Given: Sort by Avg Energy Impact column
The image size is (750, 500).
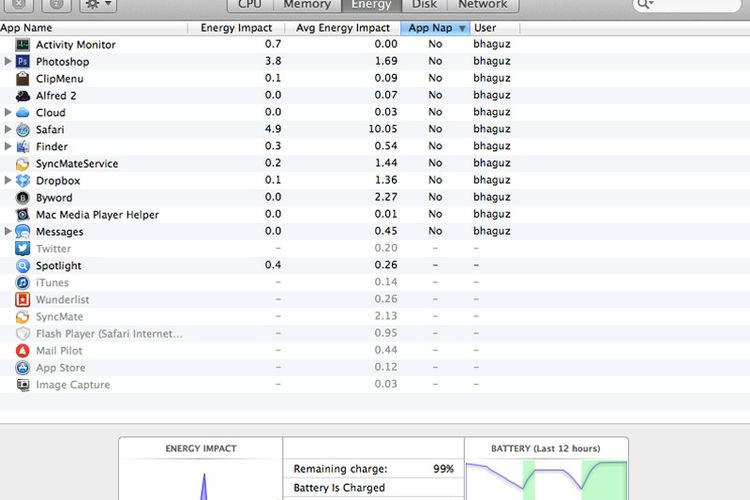Looking at the screenshot, I should [x=342, y=28].
